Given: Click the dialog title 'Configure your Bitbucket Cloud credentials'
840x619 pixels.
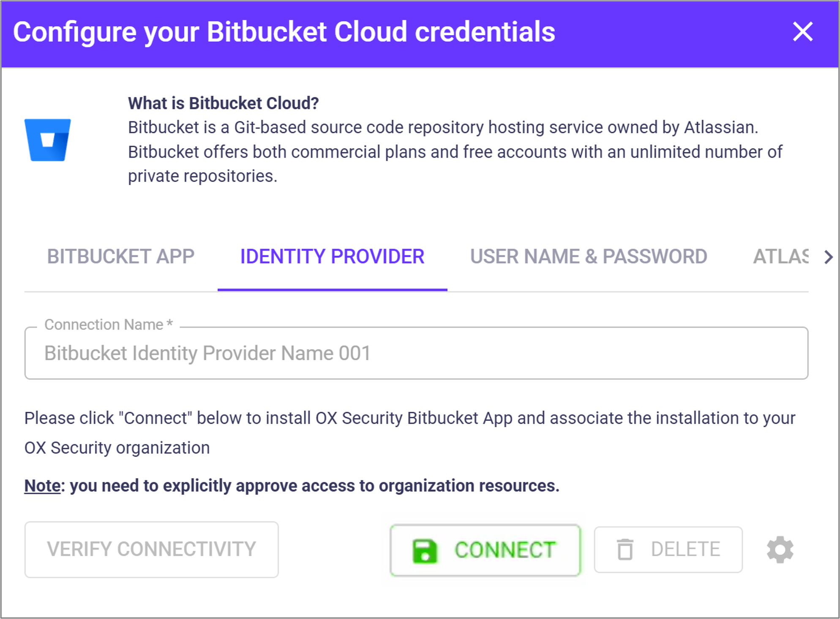Looking at the screenshot, I should coord(284,32).
